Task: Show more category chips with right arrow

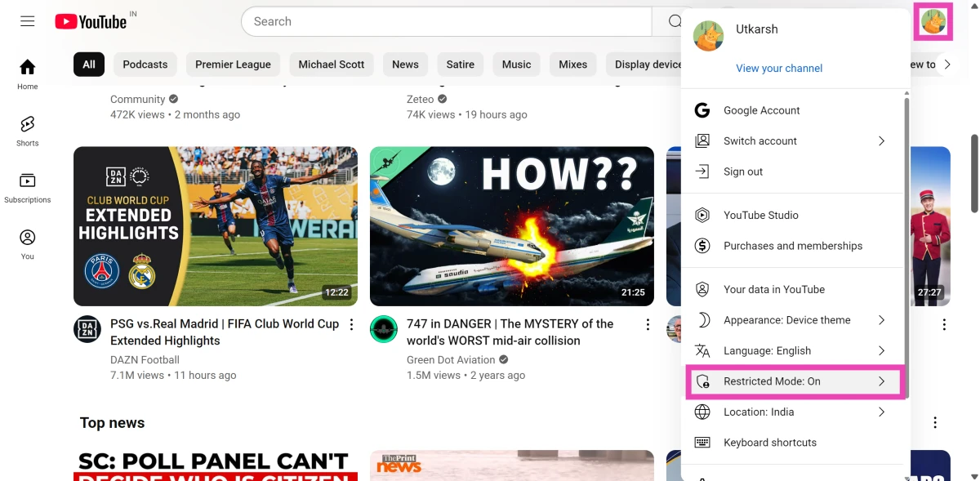Action: (x=947, y=65)
